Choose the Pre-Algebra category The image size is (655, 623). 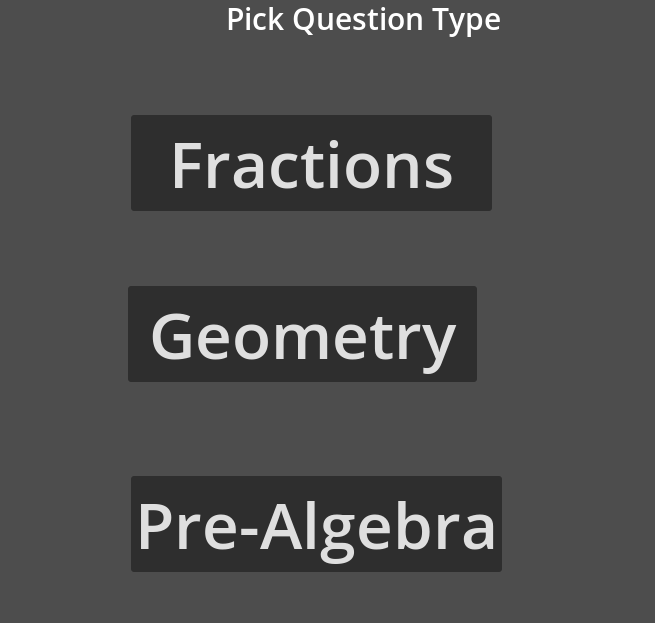pos(316,524)
